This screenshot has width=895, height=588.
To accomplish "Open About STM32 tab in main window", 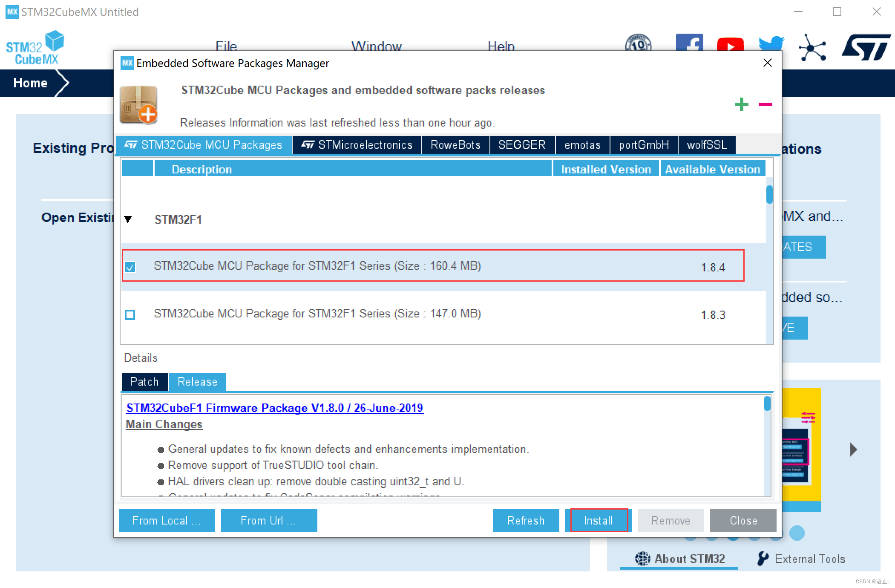I will [x=680, y=559].
